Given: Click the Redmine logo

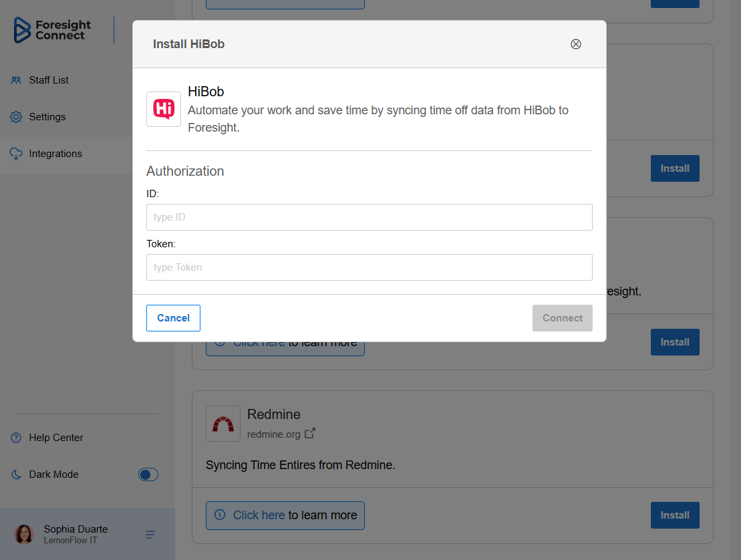Looking at the screenshot, I should 223,424.
